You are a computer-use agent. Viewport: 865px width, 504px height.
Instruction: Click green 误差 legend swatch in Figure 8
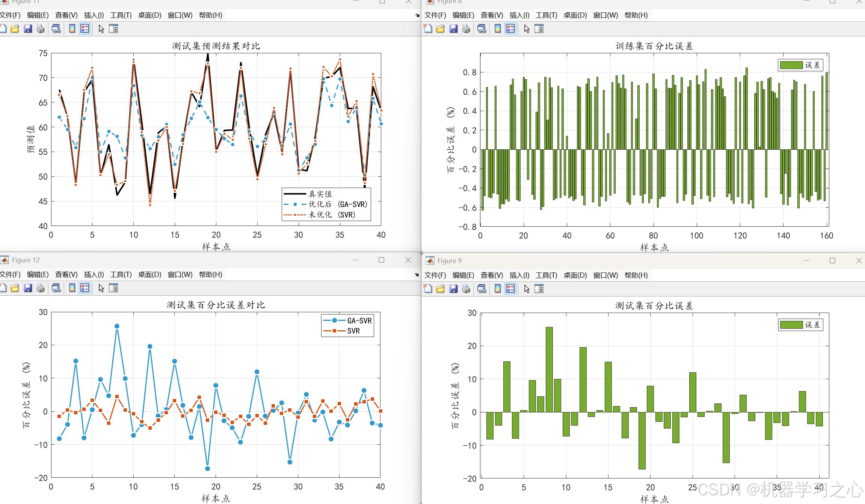791,65
